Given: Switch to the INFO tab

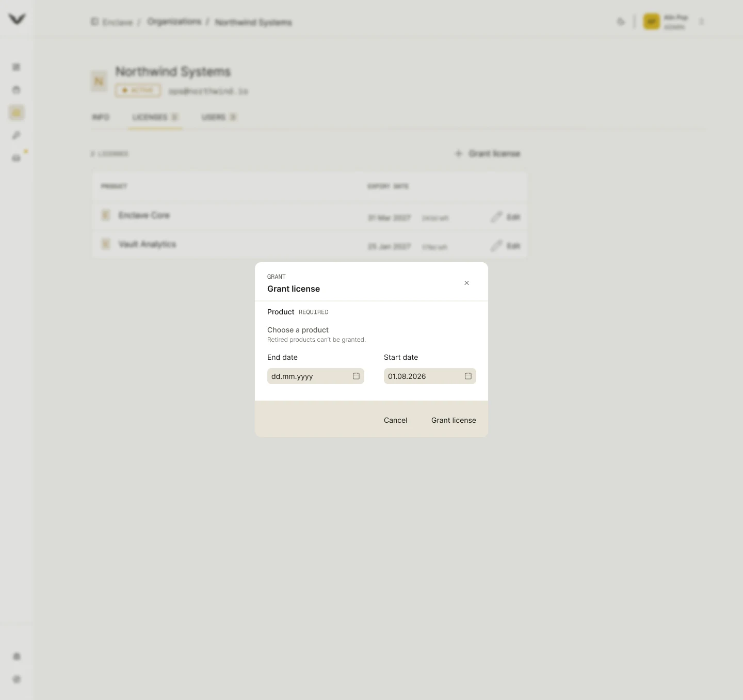Looking at the screenshot, I should point(101,117).
